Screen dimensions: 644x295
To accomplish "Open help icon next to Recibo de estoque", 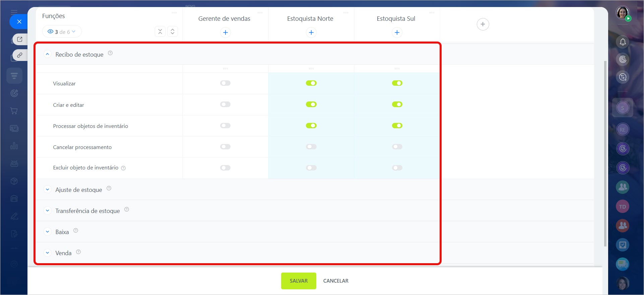I will tap(110, 53).
